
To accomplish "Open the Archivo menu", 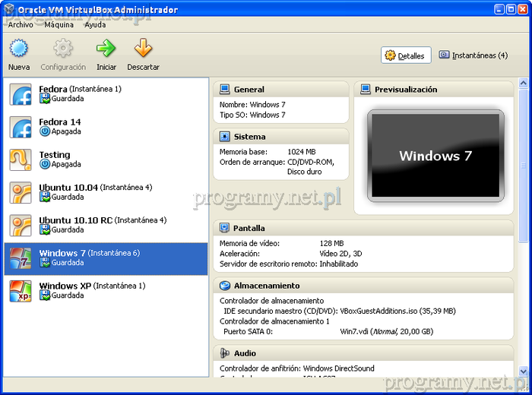I will point(21,24).
